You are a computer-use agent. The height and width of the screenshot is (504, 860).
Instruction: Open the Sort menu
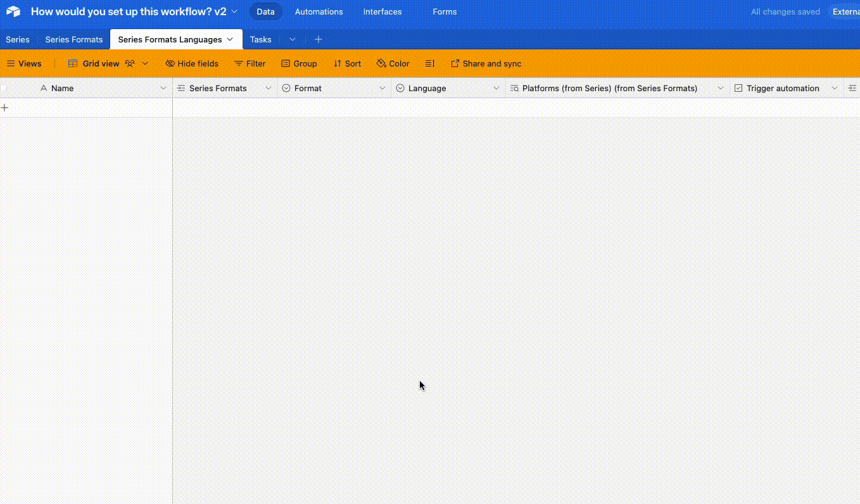pos(347,63)
